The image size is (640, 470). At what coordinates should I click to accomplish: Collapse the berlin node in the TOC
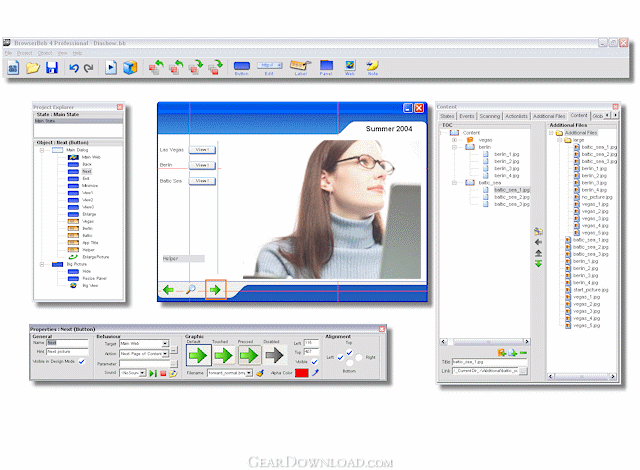pos(454,147)
